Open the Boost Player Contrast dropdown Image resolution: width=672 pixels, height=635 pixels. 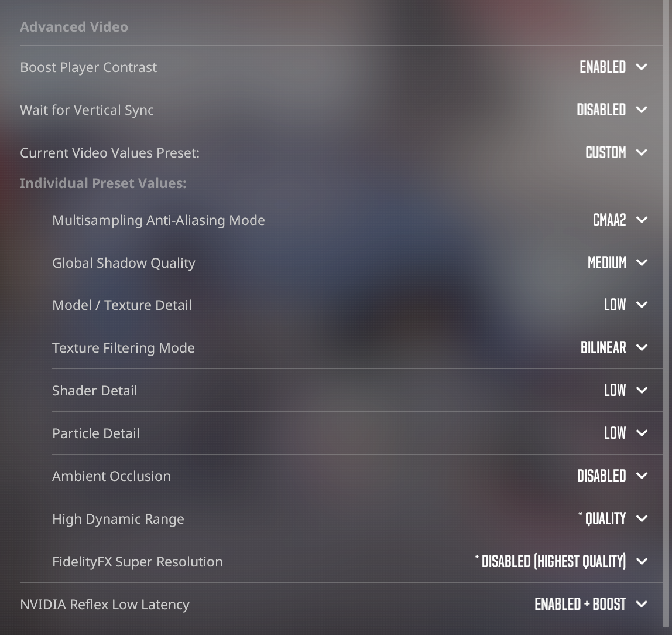click(x=642, y=67)
